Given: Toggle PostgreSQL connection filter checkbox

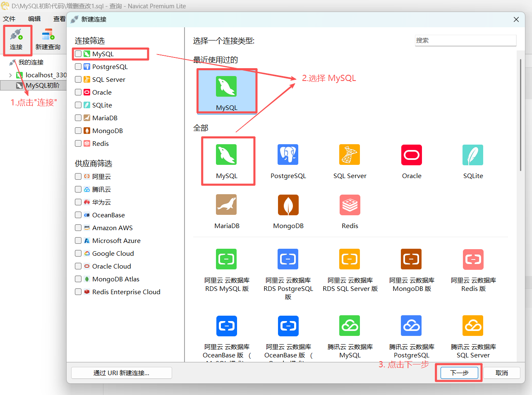Looking at the screenshot, I should coord(78,67).
